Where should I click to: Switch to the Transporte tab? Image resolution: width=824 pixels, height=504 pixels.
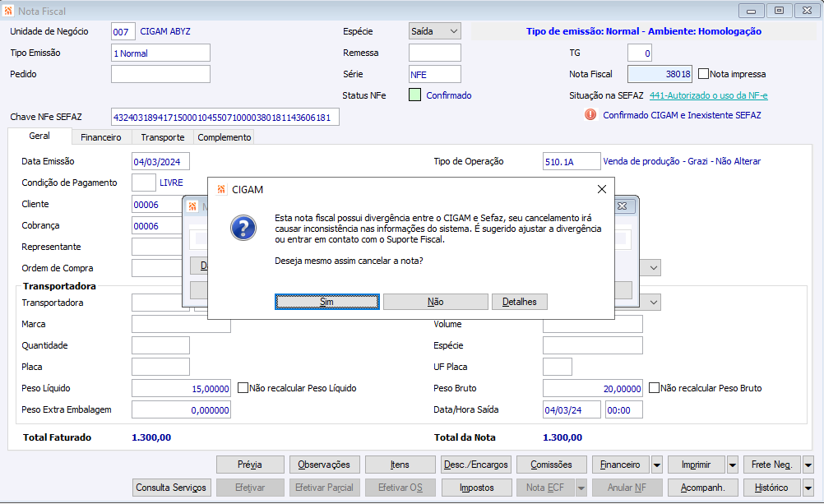162,137
